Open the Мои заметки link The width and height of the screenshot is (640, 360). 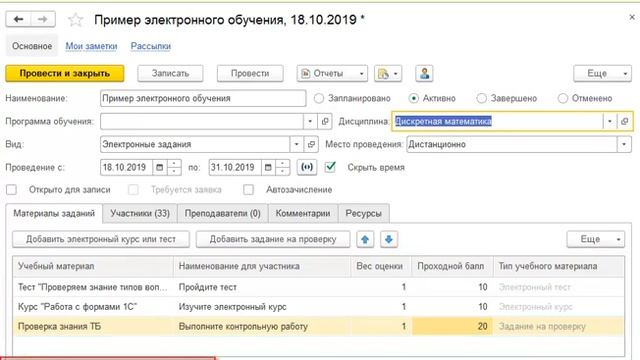point(91,46)
